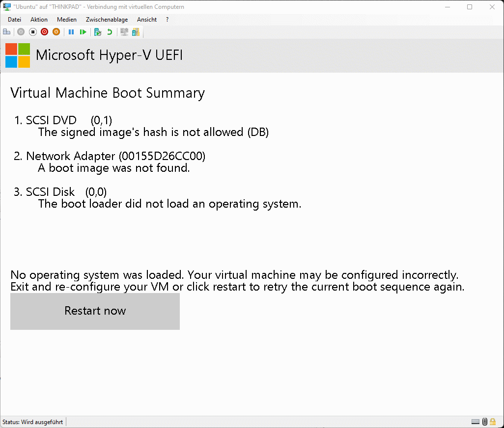Open the Datei menu
This screenshot has height=428, width=504.
(x=14, y=20)
